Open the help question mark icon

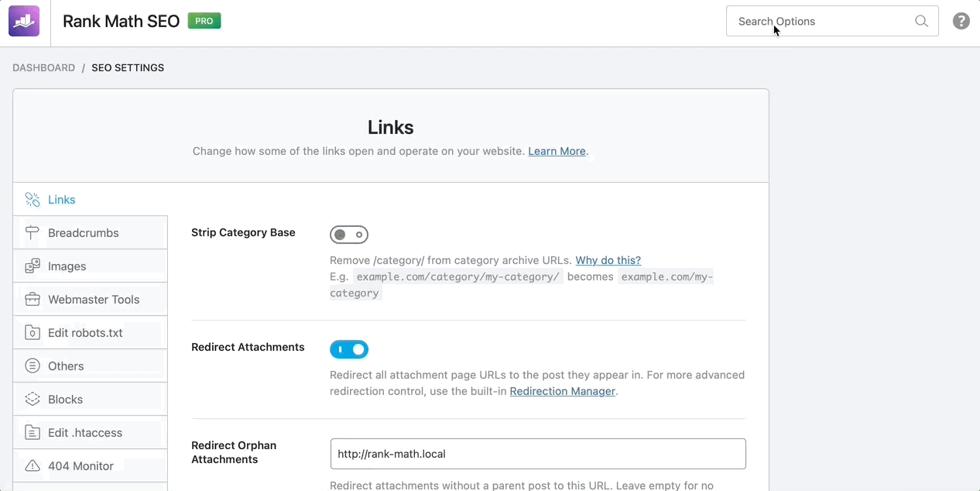[961, 21]
